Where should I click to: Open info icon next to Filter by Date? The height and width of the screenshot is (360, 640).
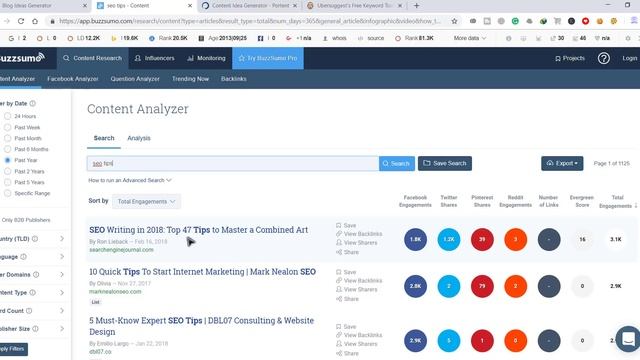click(33, 103)
